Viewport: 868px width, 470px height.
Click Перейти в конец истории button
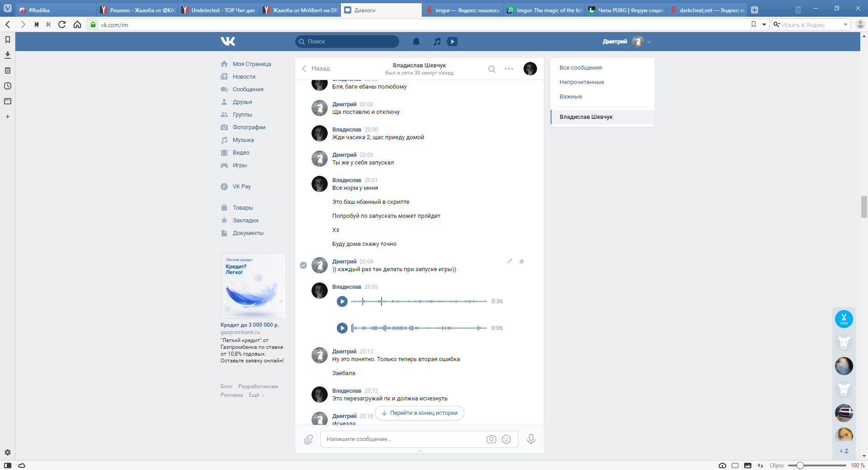pyautogui.click(x=420, y=413)
